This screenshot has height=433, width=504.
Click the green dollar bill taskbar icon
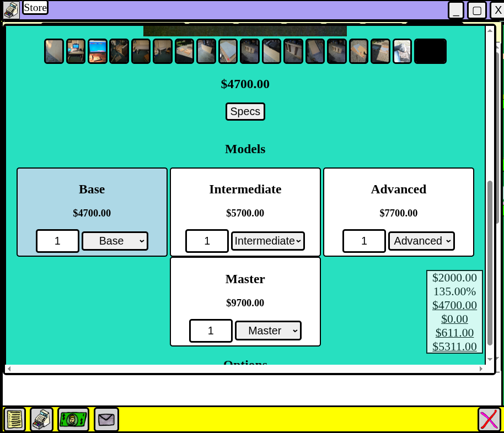coord(73,420)
